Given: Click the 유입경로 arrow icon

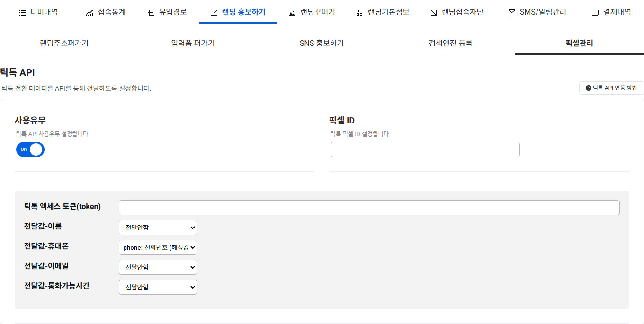Looking at the screenshot, I should pos(151,13).
